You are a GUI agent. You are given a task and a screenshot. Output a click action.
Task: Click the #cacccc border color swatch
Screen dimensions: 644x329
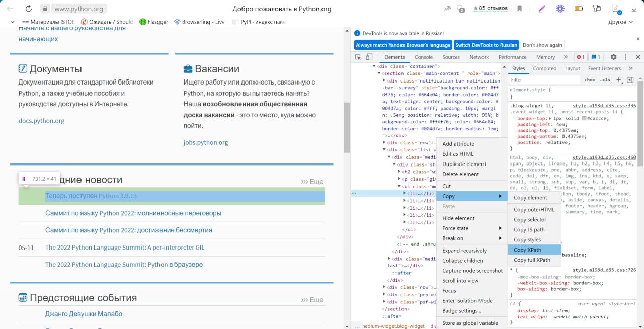click(584, 119)
